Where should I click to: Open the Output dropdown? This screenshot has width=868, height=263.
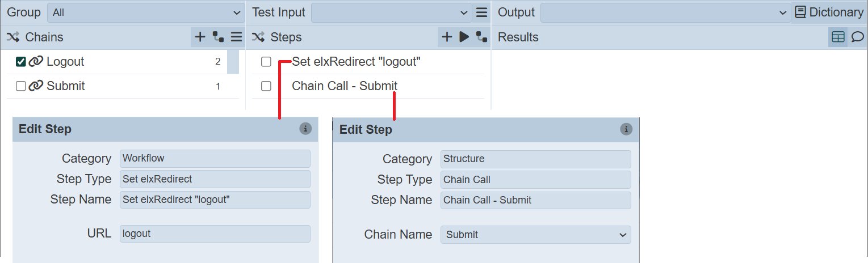[665, 12]
